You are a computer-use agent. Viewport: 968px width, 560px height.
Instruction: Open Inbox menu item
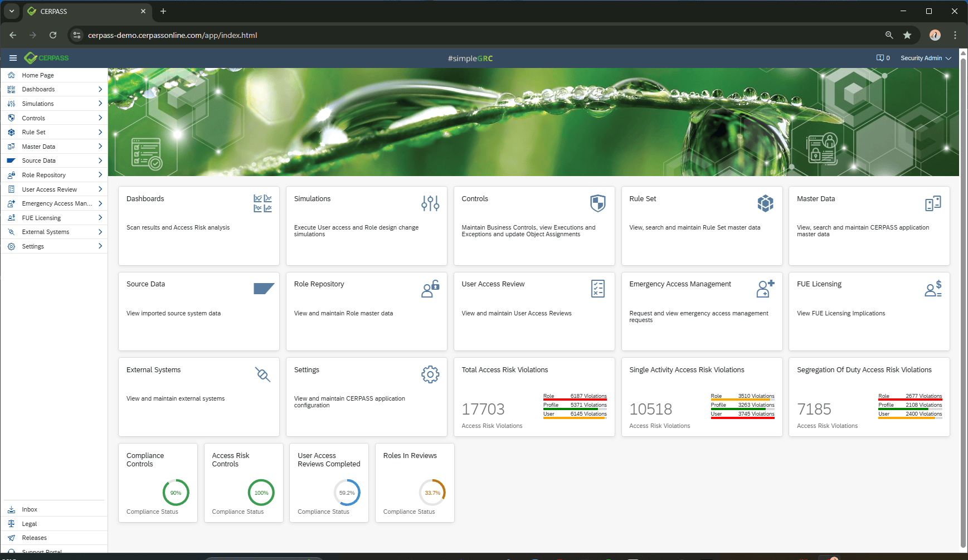coord(54,509)
